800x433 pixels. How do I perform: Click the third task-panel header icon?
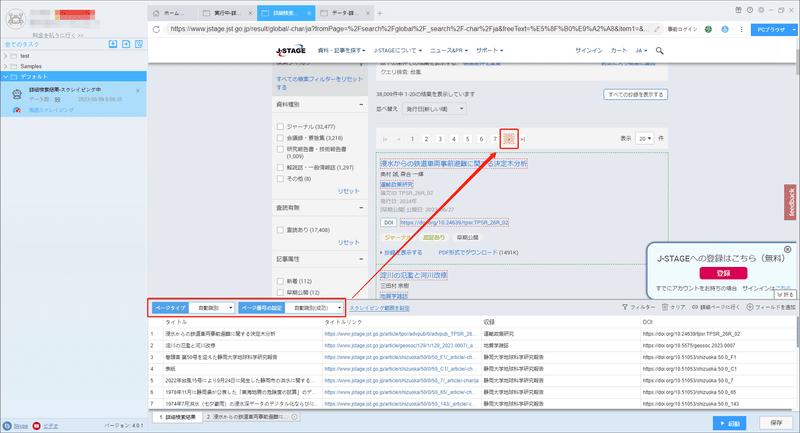point(139,44)
